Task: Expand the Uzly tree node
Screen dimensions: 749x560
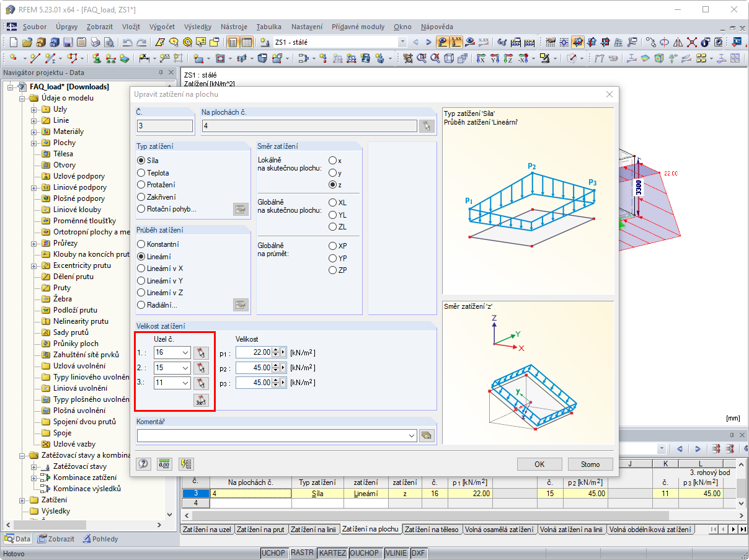Action: (34, 109)
